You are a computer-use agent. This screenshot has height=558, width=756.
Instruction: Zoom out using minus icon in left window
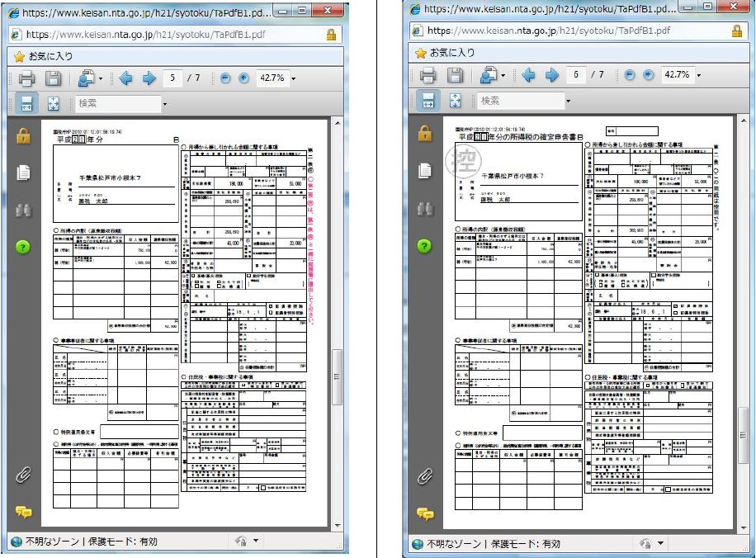(x=225, y=78)
